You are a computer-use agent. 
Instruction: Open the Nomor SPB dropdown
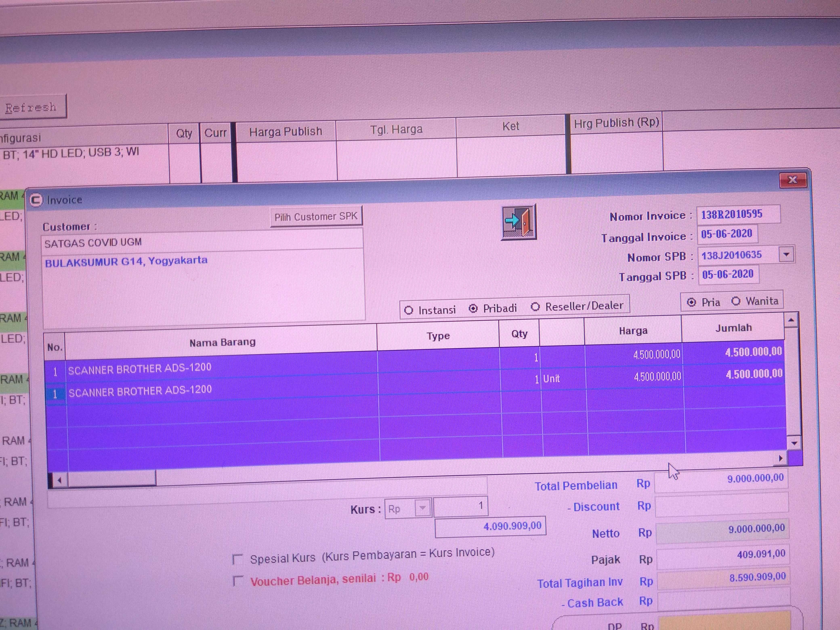click(x=786, y=254)
